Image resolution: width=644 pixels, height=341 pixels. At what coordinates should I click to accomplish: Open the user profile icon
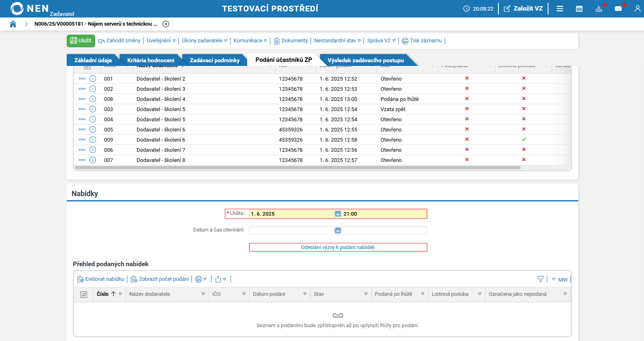637,9
